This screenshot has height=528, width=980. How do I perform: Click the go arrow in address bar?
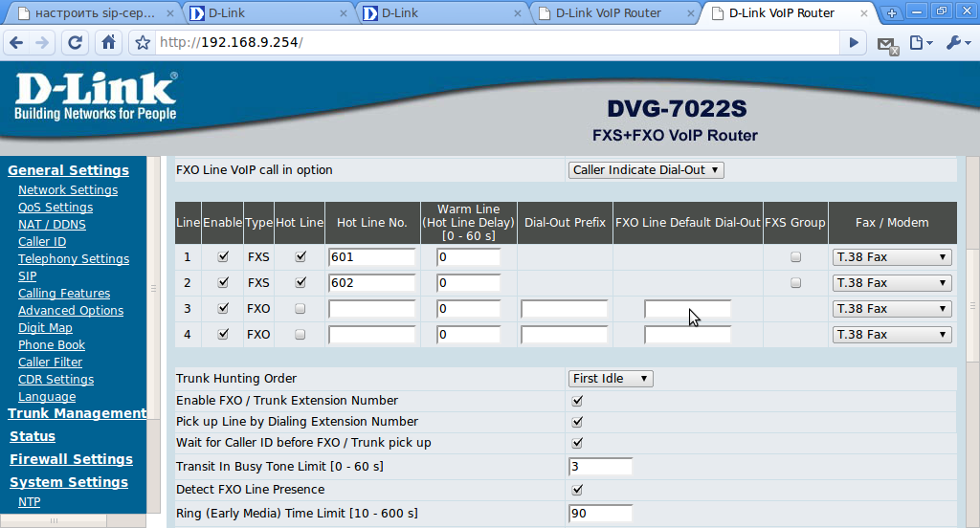(854, 42)
